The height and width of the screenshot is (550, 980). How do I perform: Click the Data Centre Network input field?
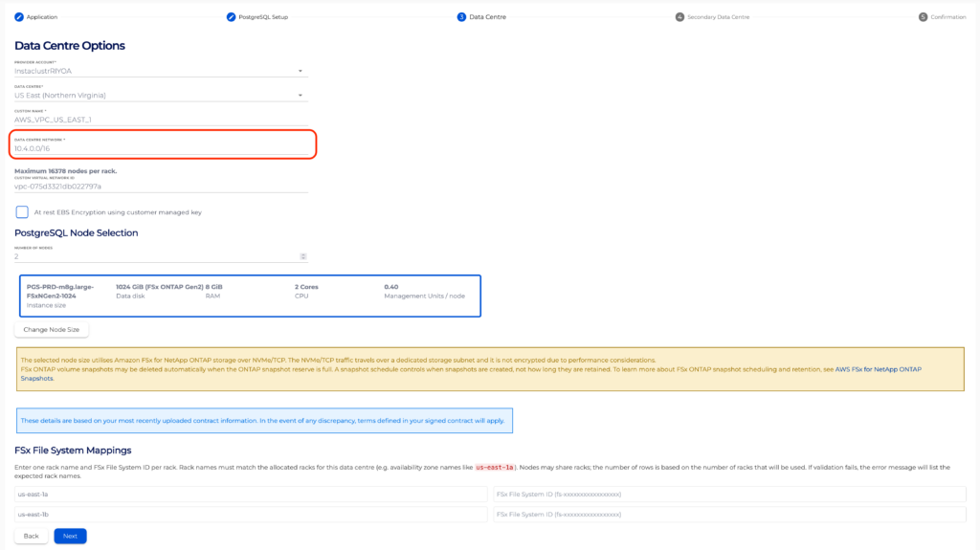point(161,148)
